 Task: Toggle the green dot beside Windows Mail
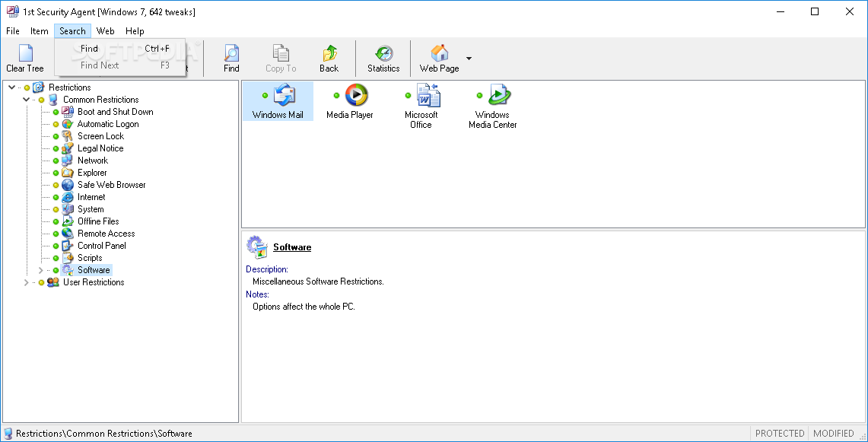(265, 96)
